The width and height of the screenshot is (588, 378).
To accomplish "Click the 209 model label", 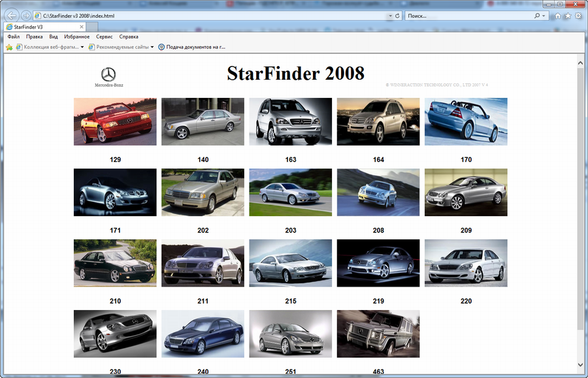I will 466,230.
